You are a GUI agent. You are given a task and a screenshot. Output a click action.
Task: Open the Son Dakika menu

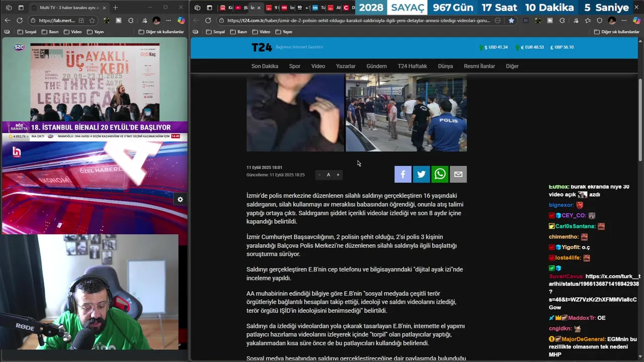pyautogui.click(x=265, y=66)
